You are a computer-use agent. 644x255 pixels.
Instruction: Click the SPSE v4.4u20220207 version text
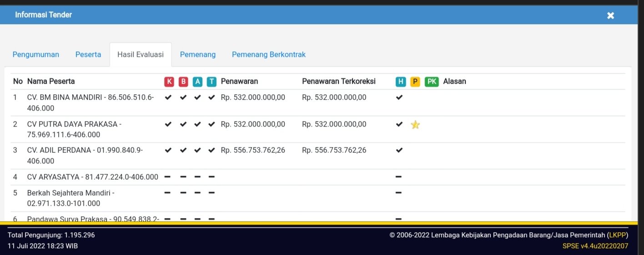pos(595,246)
